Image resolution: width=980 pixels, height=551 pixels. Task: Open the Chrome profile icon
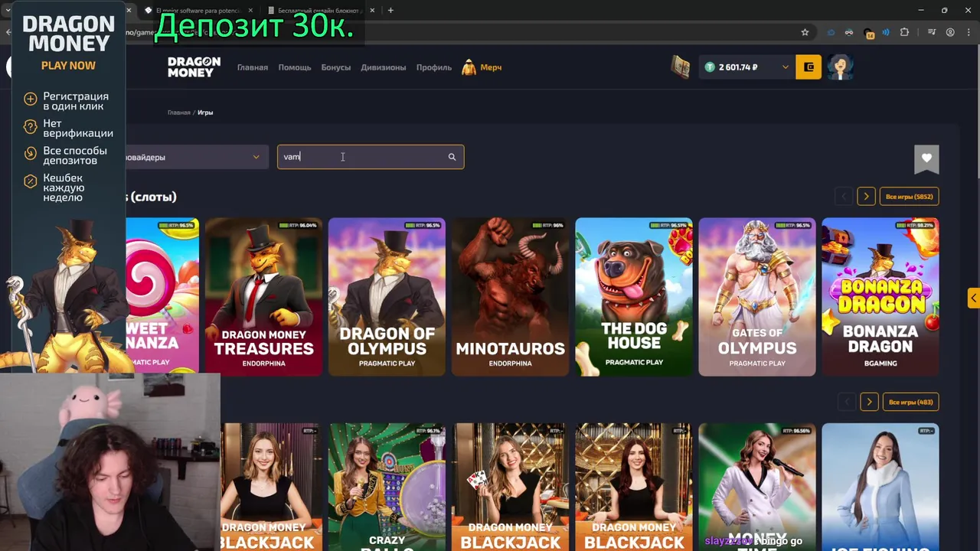pos(950,32)
